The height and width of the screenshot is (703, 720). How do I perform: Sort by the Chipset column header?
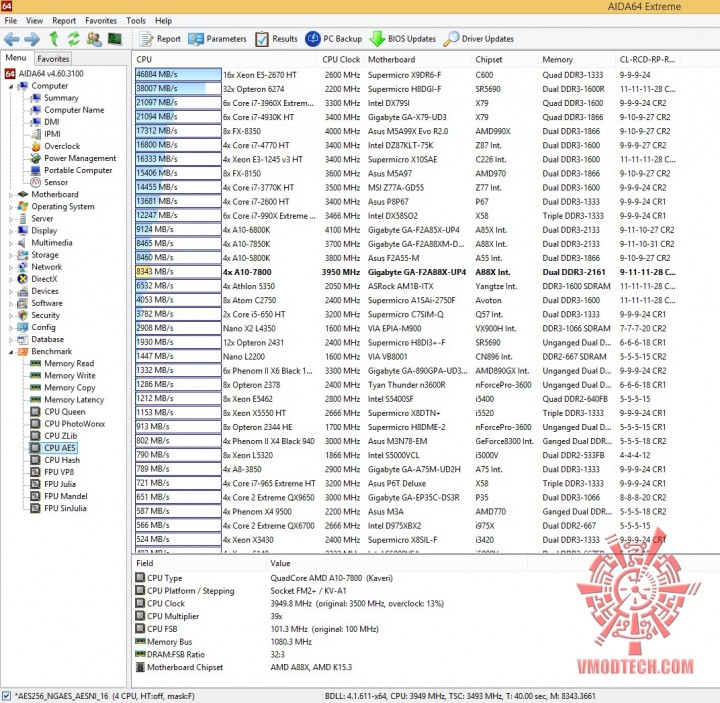click(x=504, y=59)
